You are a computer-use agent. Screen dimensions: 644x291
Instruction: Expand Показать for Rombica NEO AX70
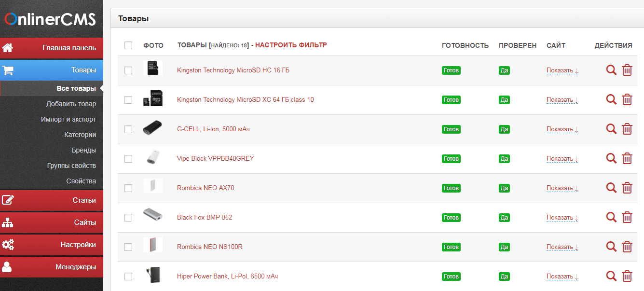(562, 188)
